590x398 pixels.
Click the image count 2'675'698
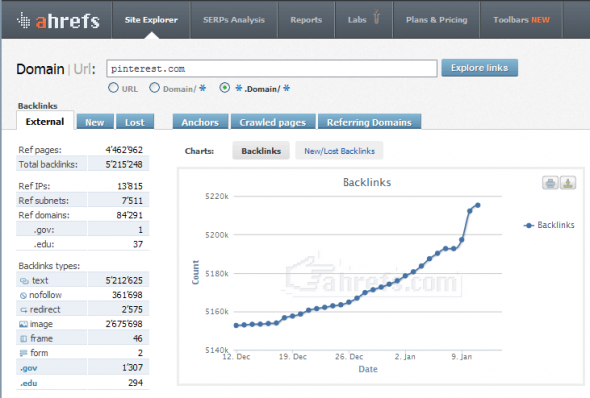[x=124, y=324]
